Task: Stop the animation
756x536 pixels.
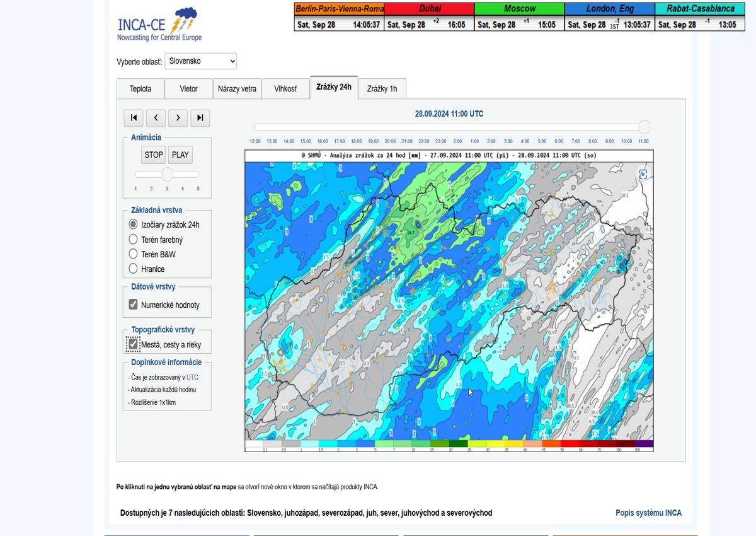Action: [154, 155]
